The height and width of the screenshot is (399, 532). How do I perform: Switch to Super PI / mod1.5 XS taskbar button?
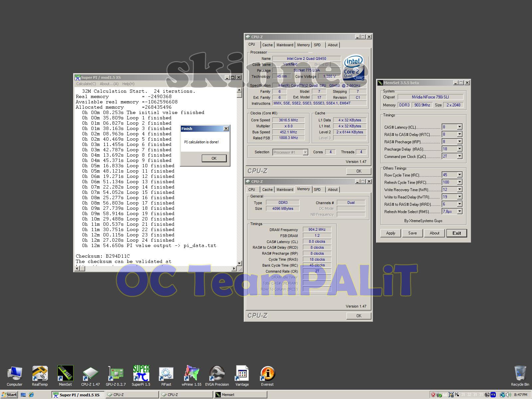pos(78,395)
